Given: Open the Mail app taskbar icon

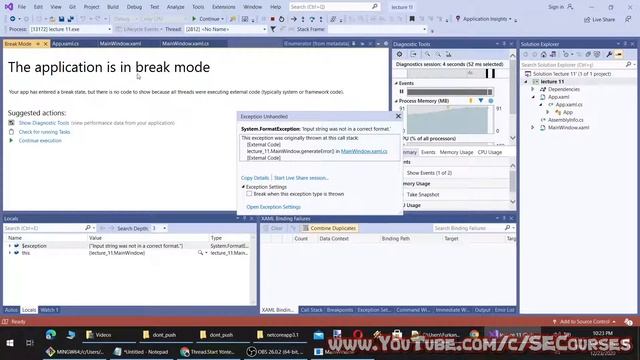Looking at the screenshot, I should tap(318, 335).
